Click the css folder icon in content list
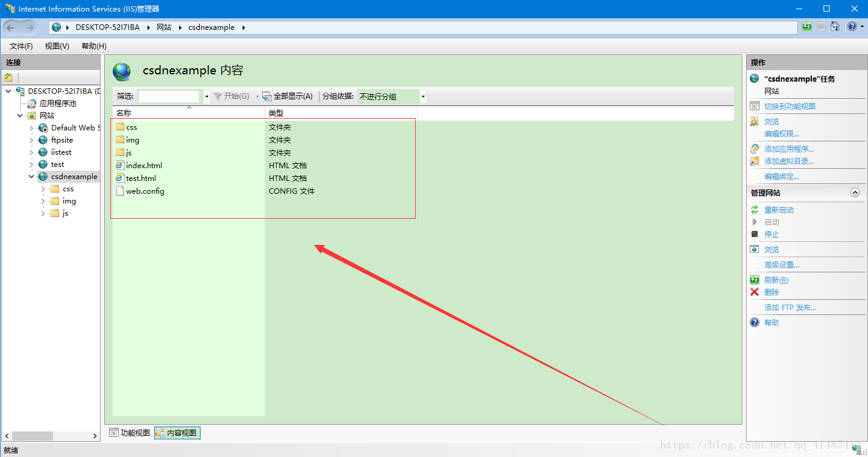 120,127
